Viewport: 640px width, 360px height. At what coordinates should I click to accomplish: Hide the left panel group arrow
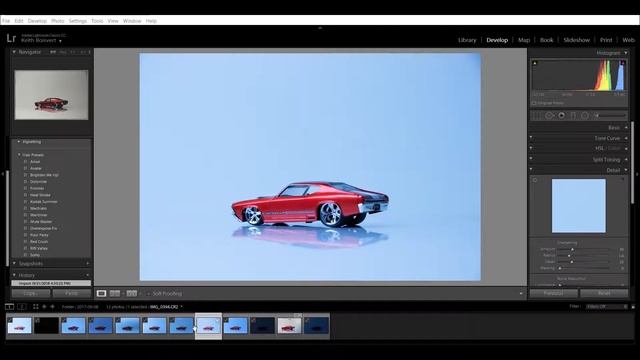[x=2, y=174]
